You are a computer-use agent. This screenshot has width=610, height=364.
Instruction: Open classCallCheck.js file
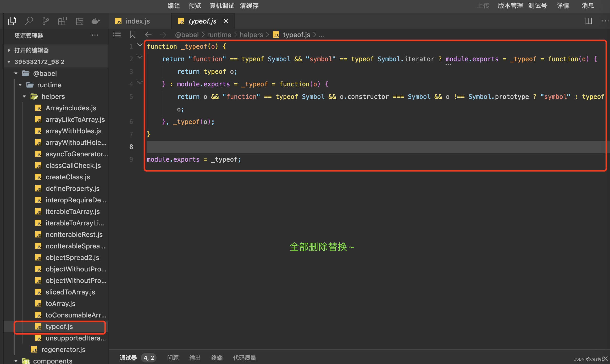point(56,166)
